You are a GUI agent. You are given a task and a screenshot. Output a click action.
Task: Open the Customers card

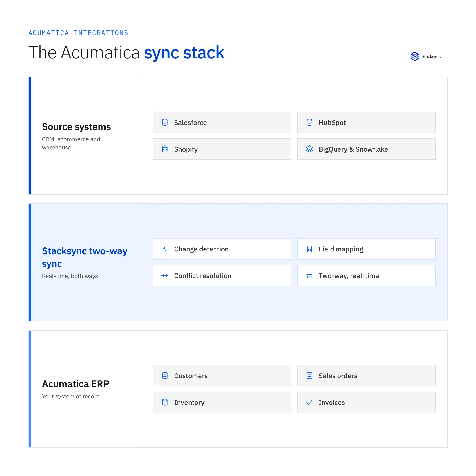click(x=222, y=376)
